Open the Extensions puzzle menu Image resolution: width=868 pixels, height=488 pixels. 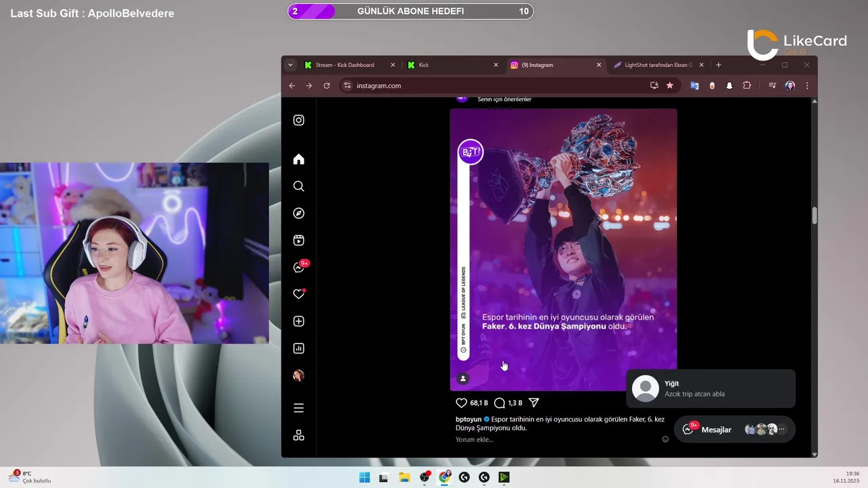pos(747,85)
